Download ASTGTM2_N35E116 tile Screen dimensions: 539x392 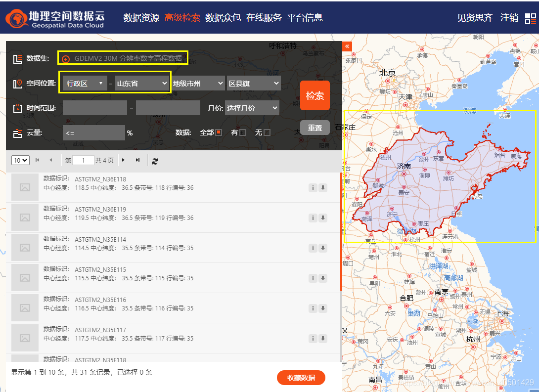pyautogui.click(x=323, y=308)
